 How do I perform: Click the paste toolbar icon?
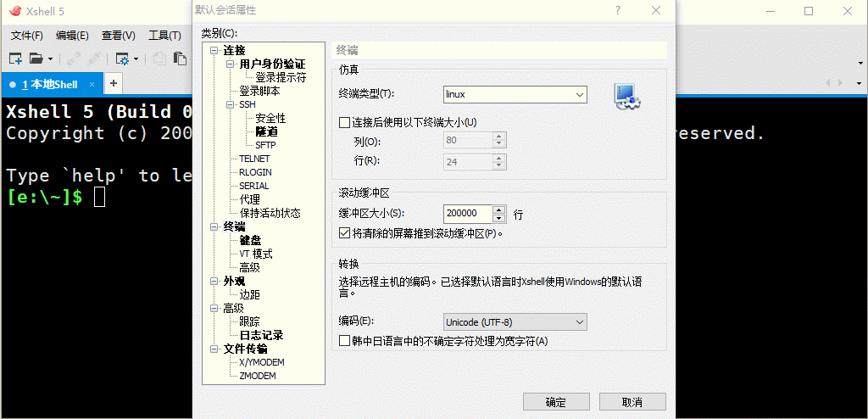coord(180,59)
